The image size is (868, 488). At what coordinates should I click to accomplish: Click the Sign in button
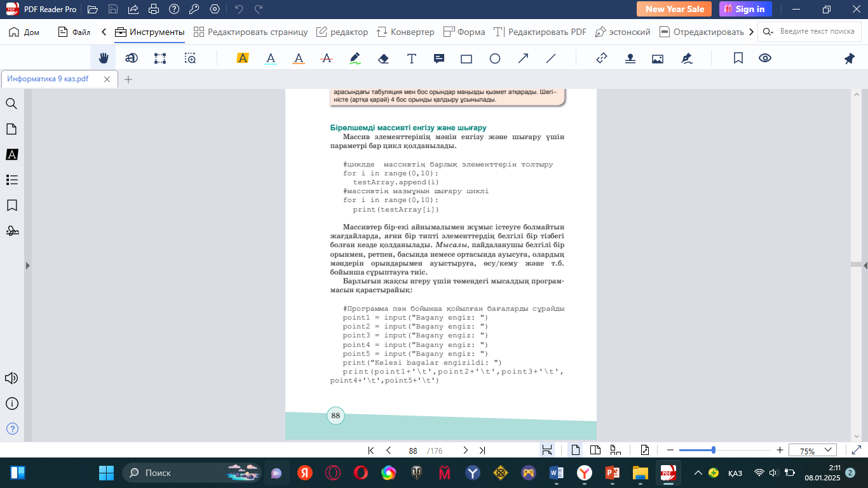(745, 9)
